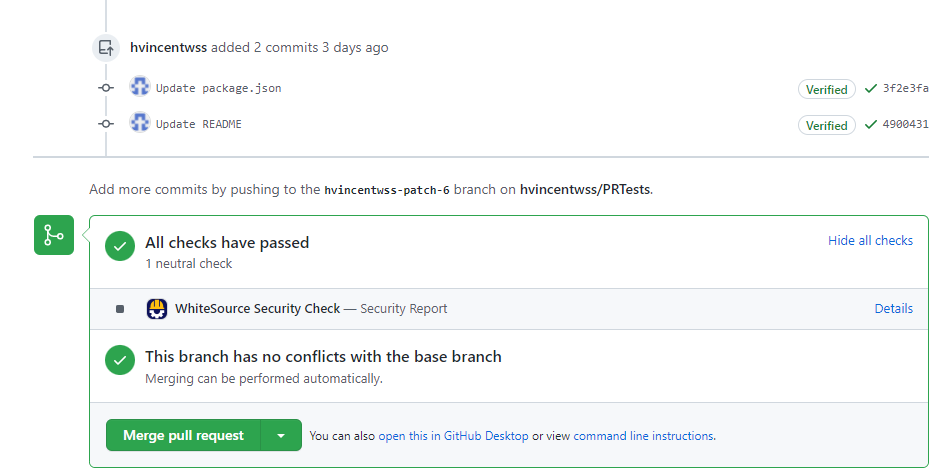Click status checkmark next to commit 4900431
This screenshot has height=476, width=943.
pyautogui.click(x=871, y=125)
